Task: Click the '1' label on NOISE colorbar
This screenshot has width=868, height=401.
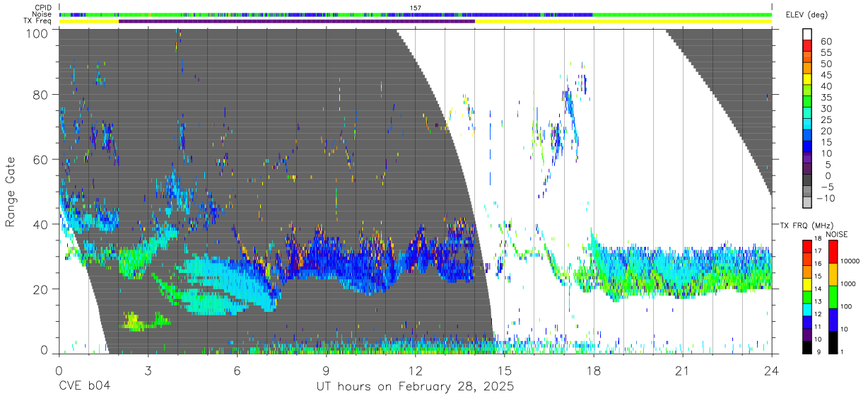Action: (x=842, y=351)
